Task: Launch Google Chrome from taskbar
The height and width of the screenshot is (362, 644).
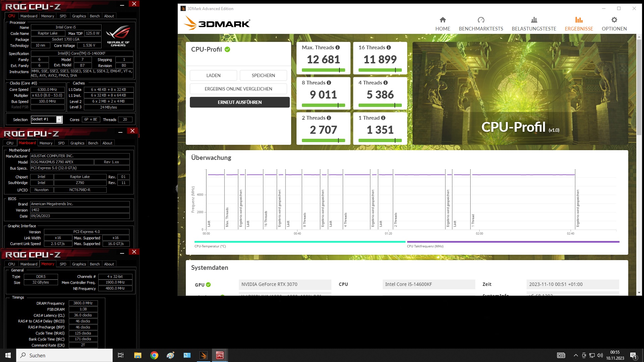Action: point(154,355)
